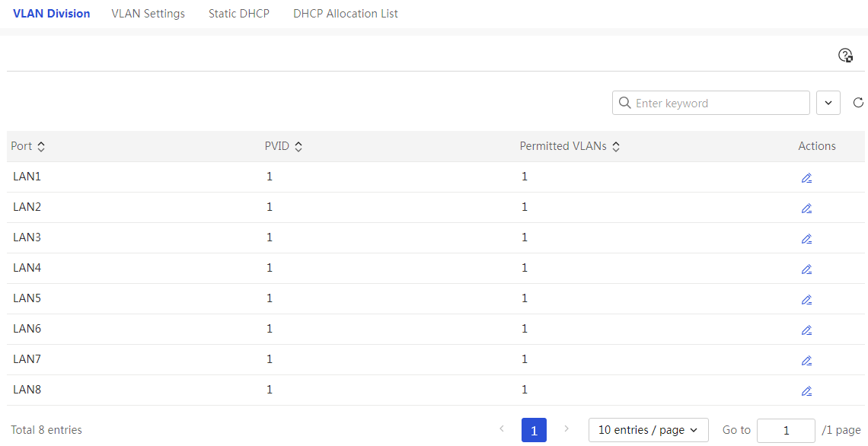Viewport: 868px width, 446px height.
Task: Go to DHCP Allocation List tab
Action: (x=346, y=14)
